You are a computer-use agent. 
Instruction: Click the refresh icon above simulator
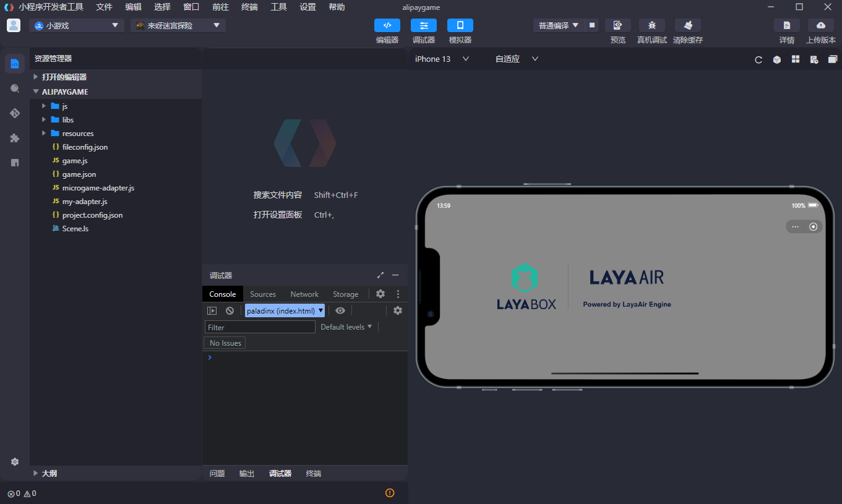click(758, 59)
